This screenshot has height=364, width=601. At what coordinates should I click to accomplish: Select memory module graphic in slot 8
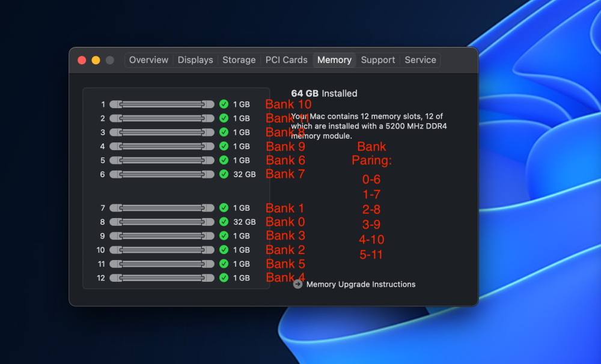[162, 222]
